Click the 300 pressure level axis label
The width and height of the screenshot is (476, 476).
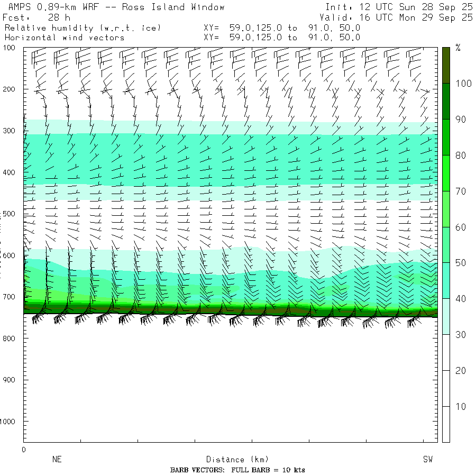[x=9, y=131]
